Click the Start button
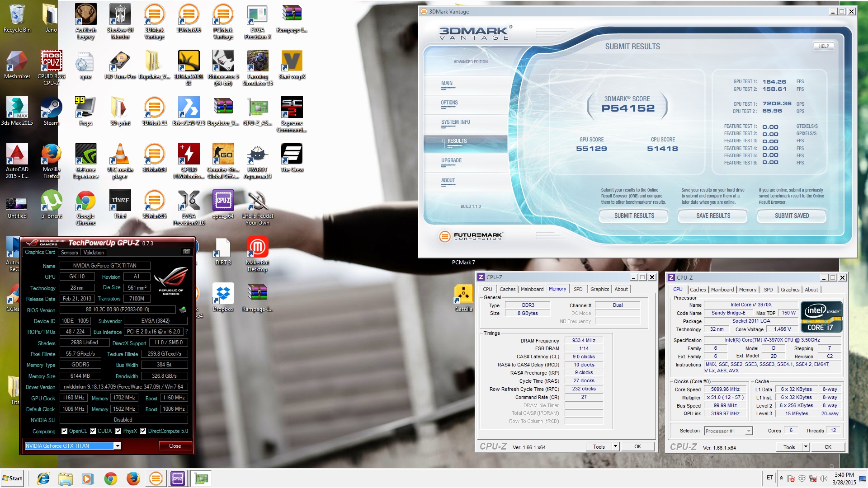 pos(12,479)
